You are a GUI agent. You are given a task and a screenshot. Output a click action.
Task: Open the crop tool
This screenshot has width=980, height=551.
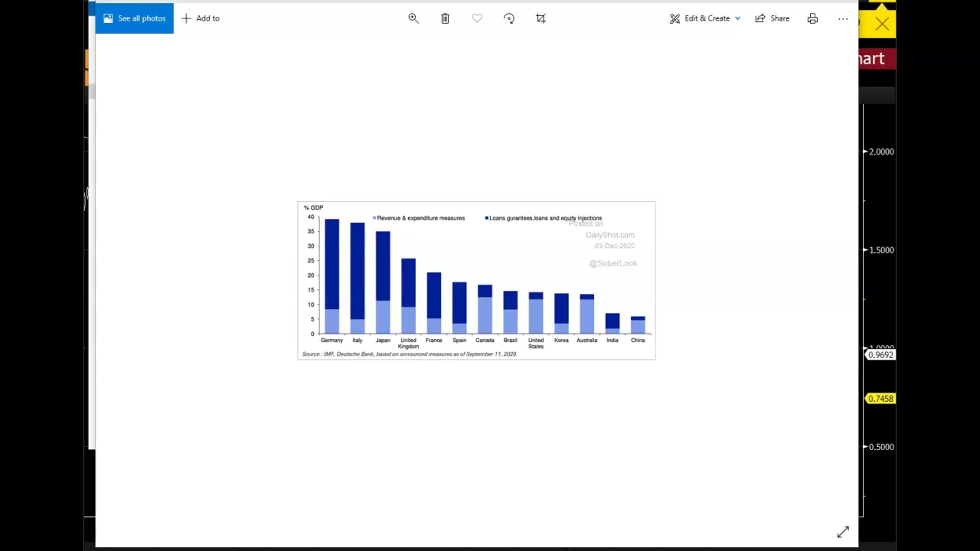[x=541, y=18]
